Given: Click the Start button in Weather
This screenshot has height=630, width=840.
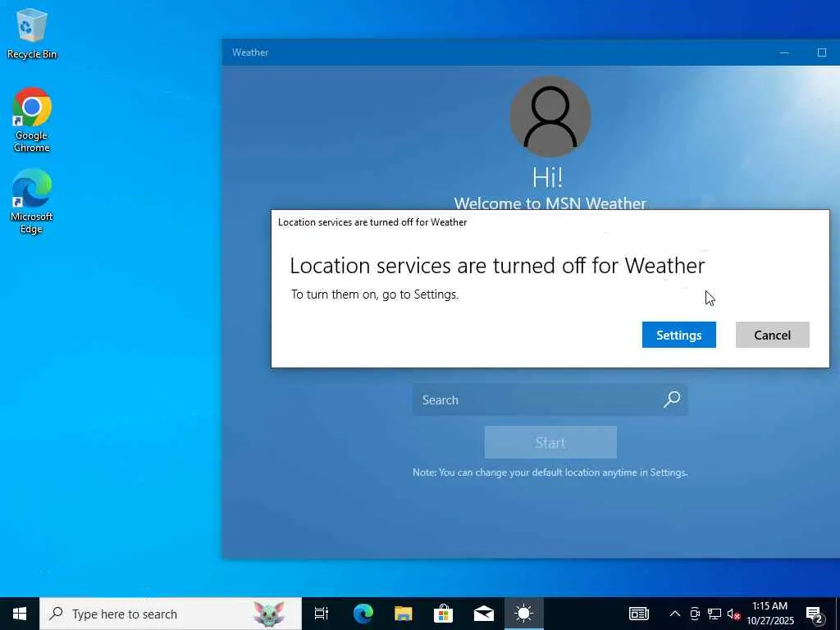Looking at the screenshot, I should pos(550,442).
